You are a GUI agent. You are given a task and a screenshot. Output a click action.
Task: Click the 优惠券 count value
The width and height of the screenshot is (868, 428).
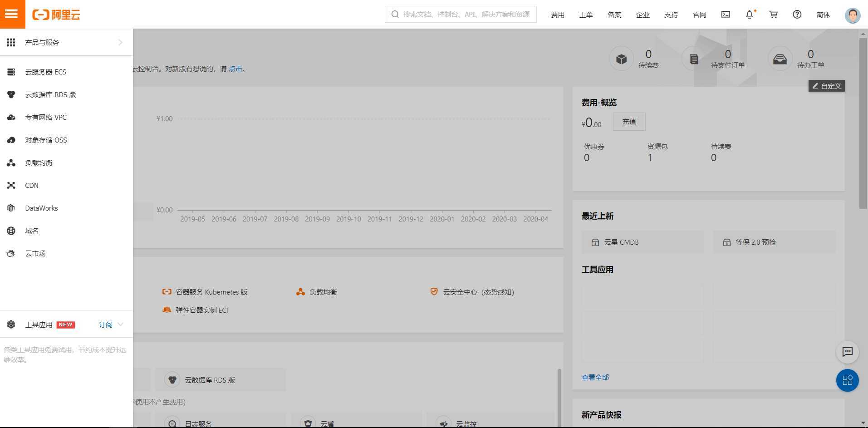point(587,157)
